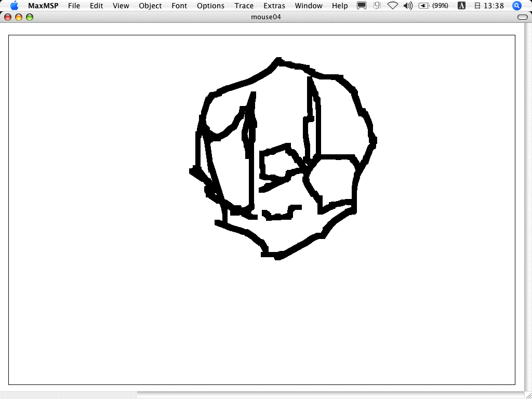Click the 99% battery percentage text
The width and height of the screenshot is (532, 399).
click(440, 6)
